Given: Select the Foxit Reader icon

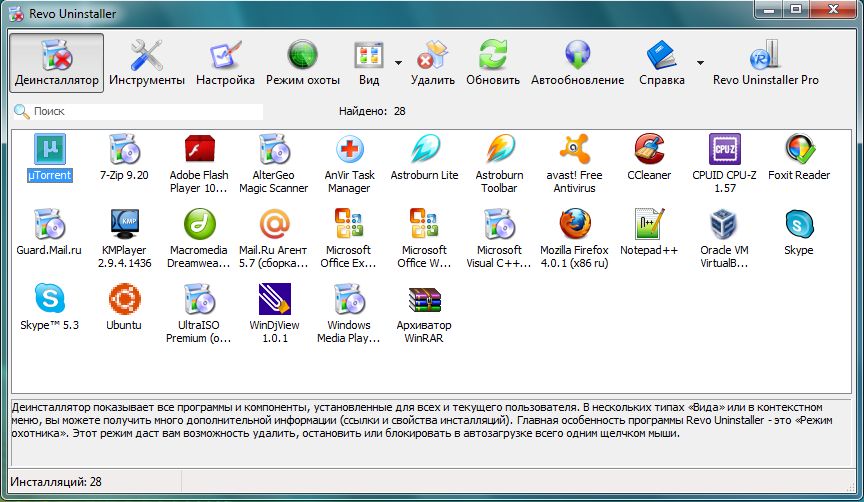Looking at the screenshot, I should pyautogui.click(x=799, y=149).
